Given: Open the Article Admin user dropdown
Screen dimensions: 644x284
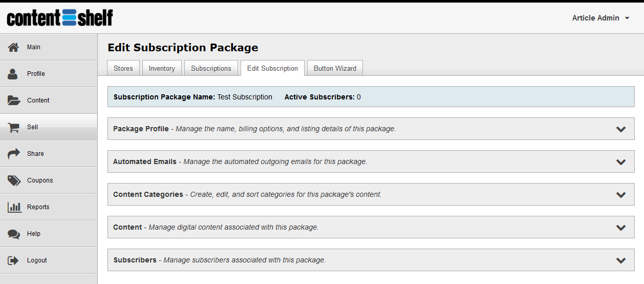Looking at the screenshot, I should (600, 18).
